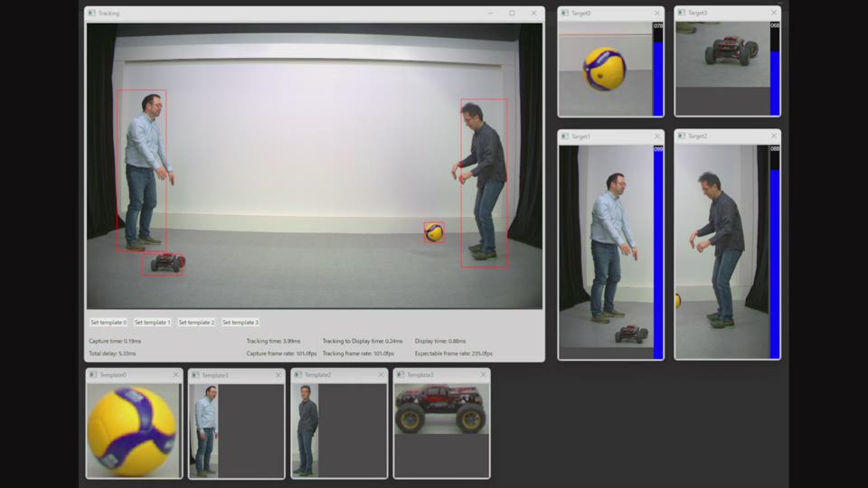Click the volleyball image in Template0
The height and width of the screenshot is (488, 868).
[132, 430]
